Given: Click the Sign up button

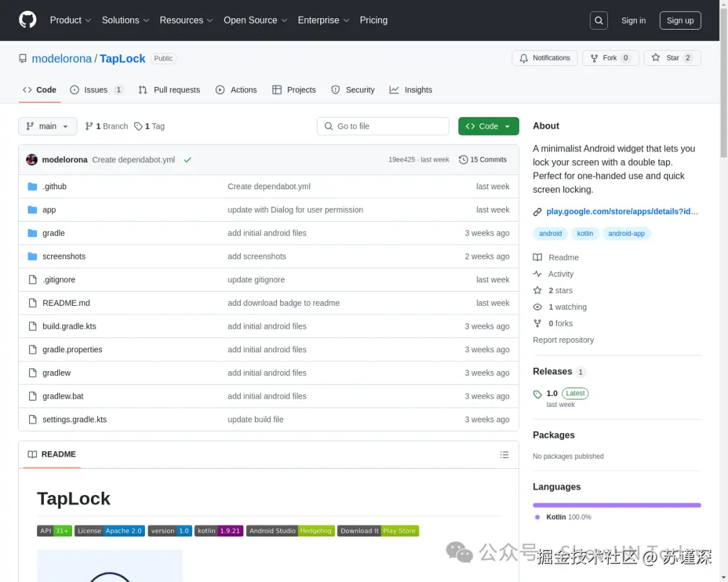Looking at the screenshot, I should 679,20.
